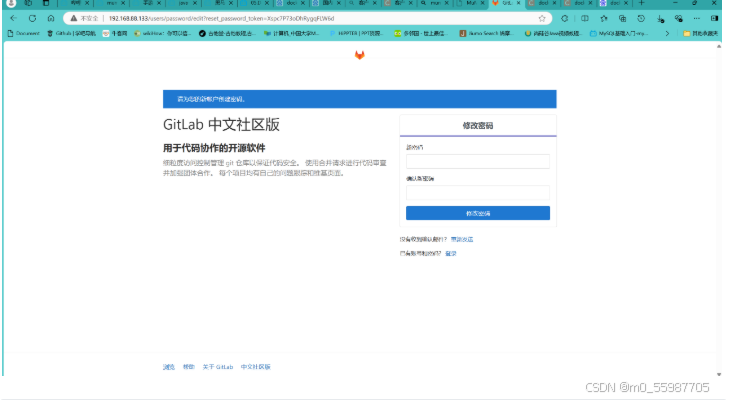Viewport: 730px width, 400px height.
Task: Close the 'Mul' browser tab
Action: coord(483,3)
